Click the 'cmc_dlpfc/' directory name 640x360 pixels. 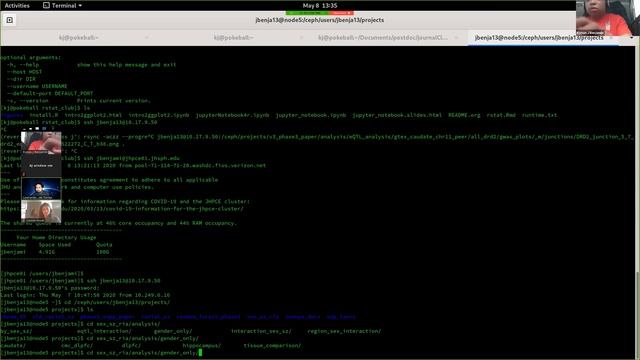77,346
